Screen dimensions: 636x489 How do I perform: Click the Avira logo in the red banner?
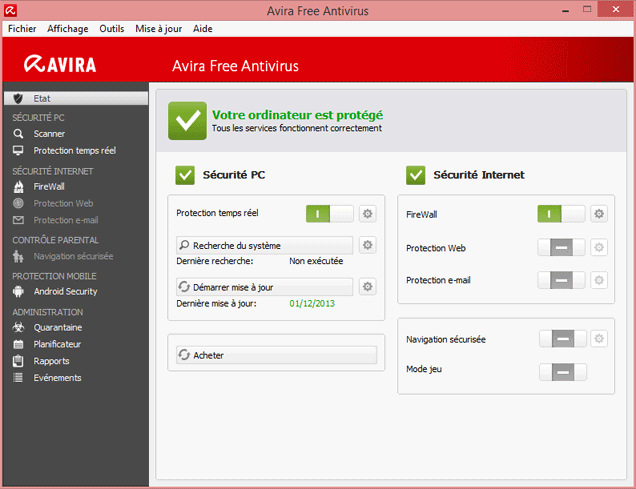pyautogui.click(x=61, y=65)
